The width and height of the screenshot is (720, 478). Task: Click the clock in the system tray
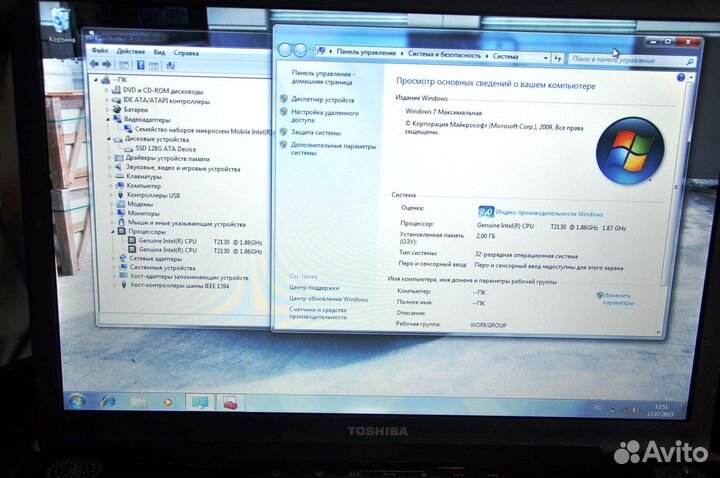pos(660,410)
